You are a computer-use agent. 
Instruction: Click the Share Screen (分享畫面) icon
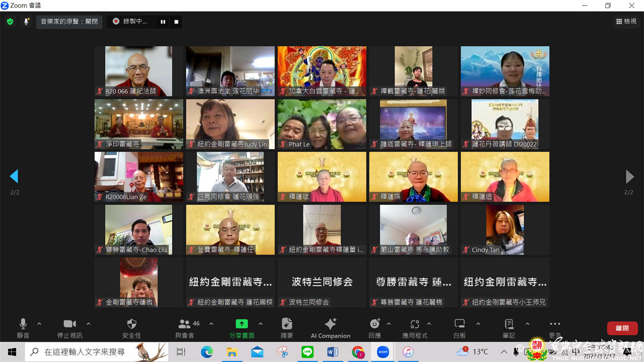(x=242, y=324)
